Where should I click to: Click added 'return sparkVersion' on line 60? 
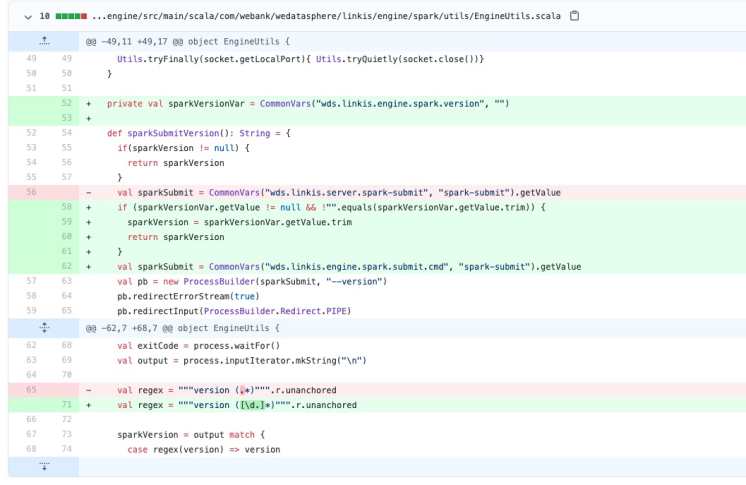point(176,237)
